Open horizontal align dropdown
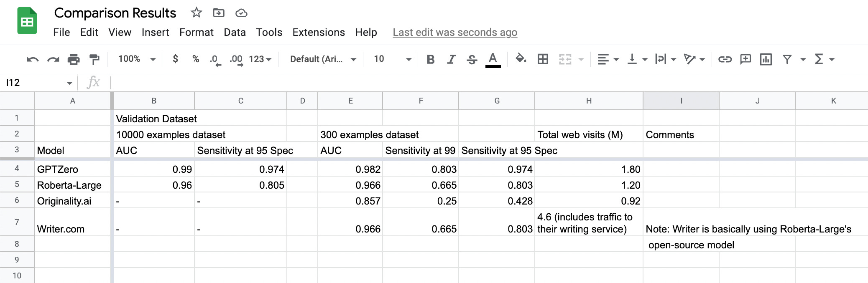The width and height of the screenshot is (868, 283). [608, 59]
